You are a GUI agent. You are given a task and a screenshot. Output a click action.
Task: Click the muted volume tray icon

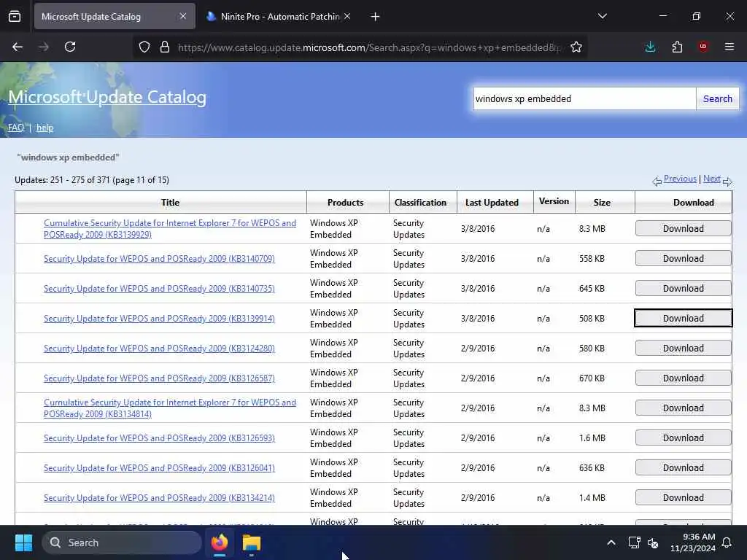[653, 542]
